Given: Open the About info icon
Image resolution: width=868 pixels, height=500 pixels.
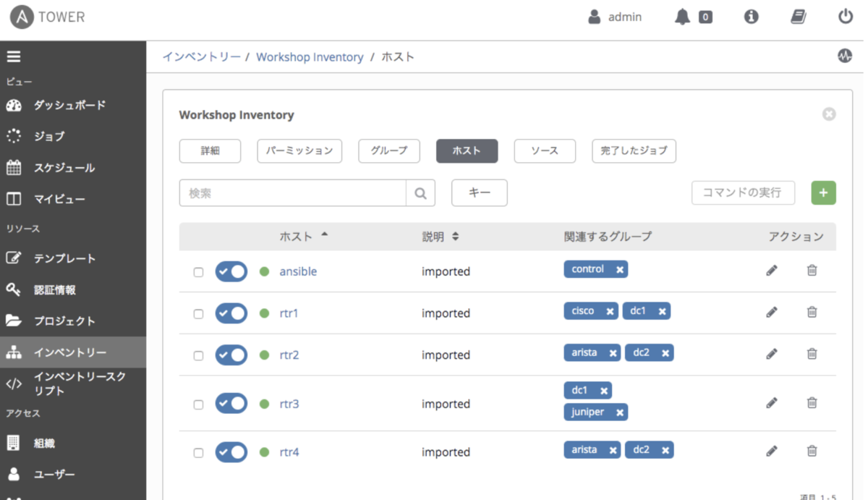Looking at the screenshot, I should point(752,17).
